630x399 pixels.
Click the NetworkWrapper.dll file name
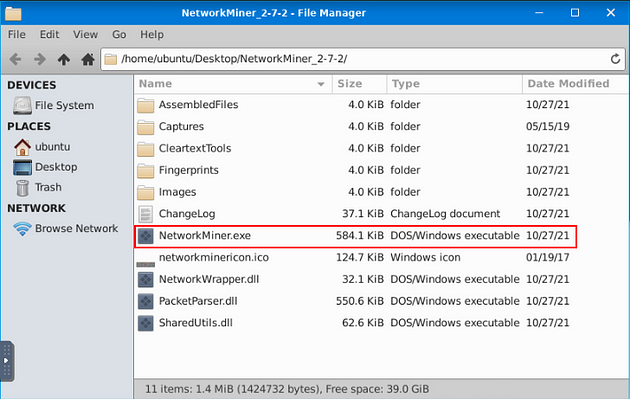click(x=209, y=279)
